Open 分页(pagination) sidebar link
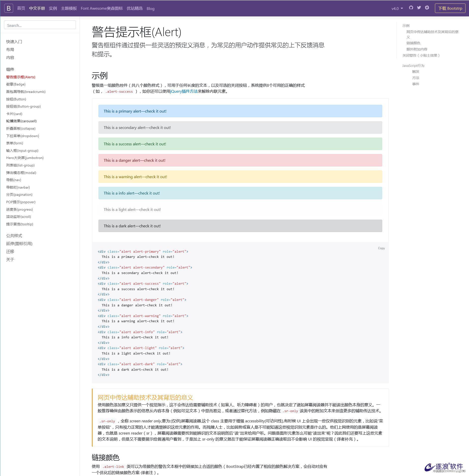This screenshot has height=476, width=469. [19, 195]
